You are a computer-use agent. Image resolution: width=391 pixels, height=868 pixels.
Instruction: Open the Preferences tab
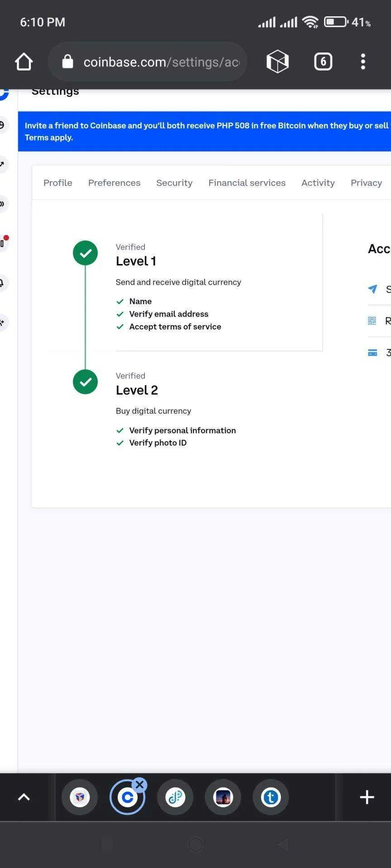[114, 183]
